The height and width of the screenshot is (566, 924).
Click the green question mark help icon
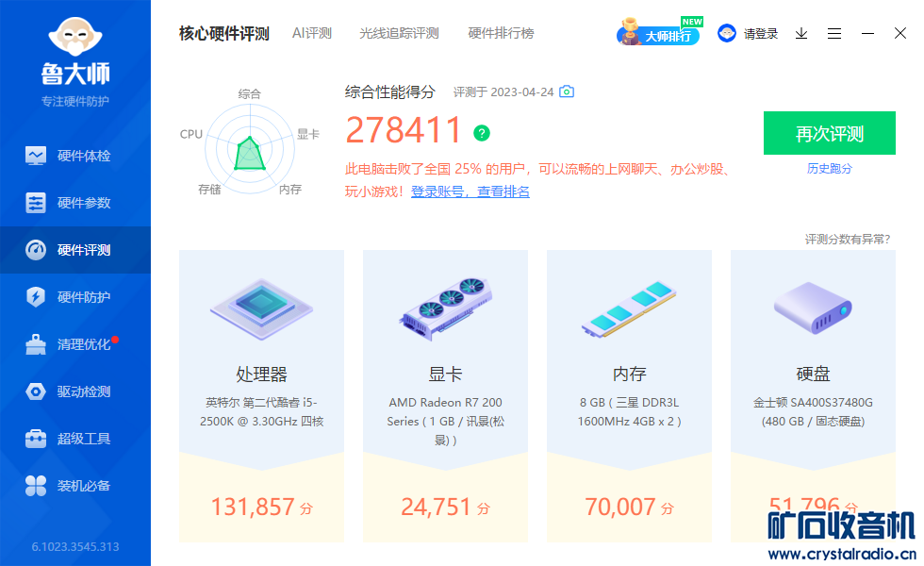tap(482, 133)
